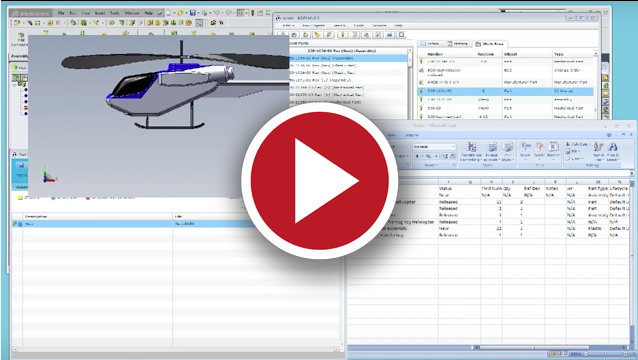Viewport: 638px width, 360px height.
Task: Open the SolidWorks View menu
Action: (x=85, y=13)
